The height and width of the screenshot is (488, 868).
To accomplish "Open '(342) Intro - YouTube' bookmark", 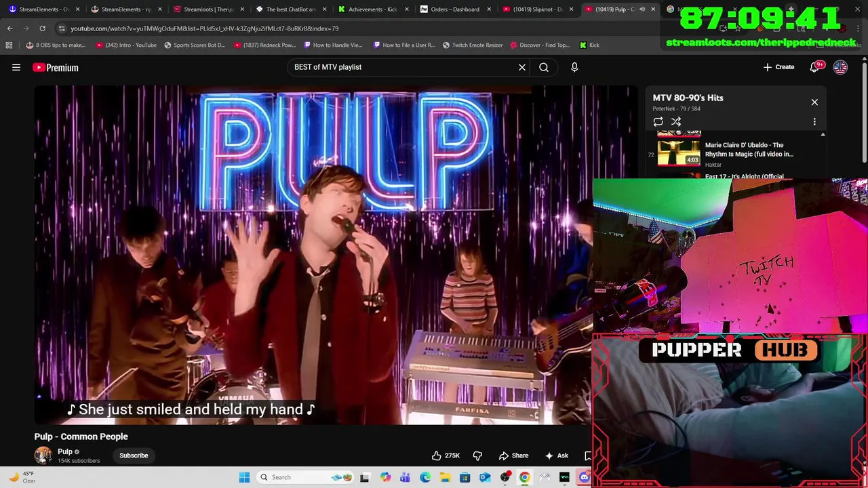I will (126, 45).
